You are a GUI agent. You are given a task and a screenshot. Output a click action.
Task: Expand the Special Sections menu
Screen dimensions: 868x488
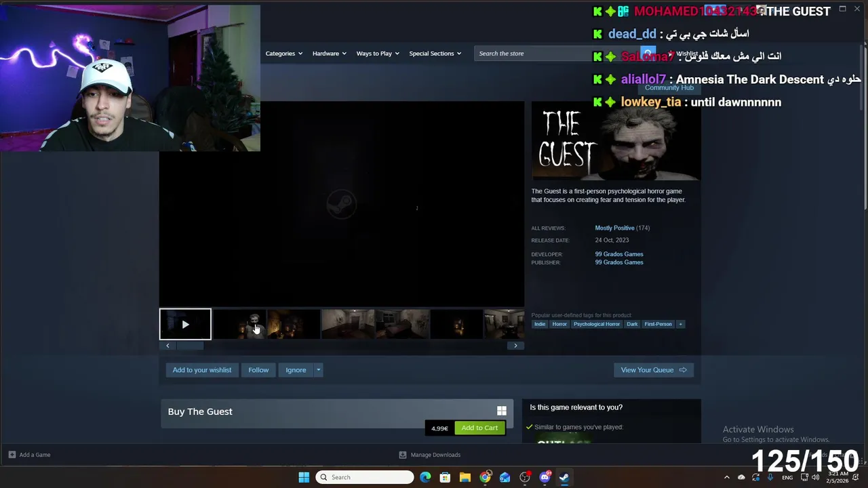[x=435, y=54]
